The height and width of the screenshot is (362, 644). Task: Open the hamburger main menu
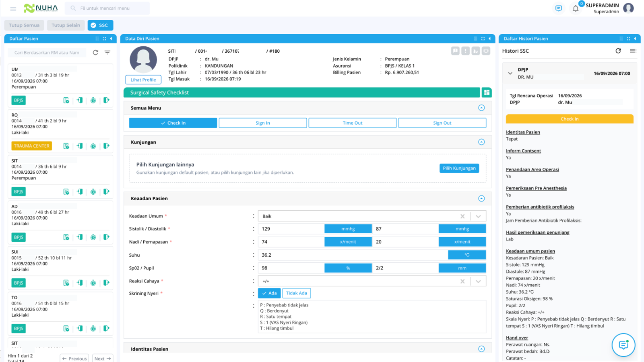tap(13, 8)
